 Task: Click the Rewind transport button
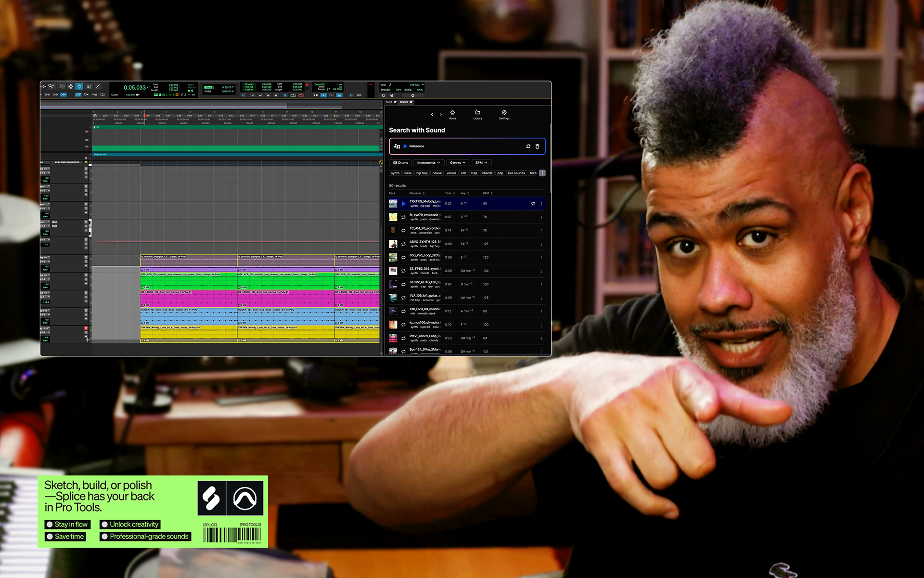pos(260,95)
